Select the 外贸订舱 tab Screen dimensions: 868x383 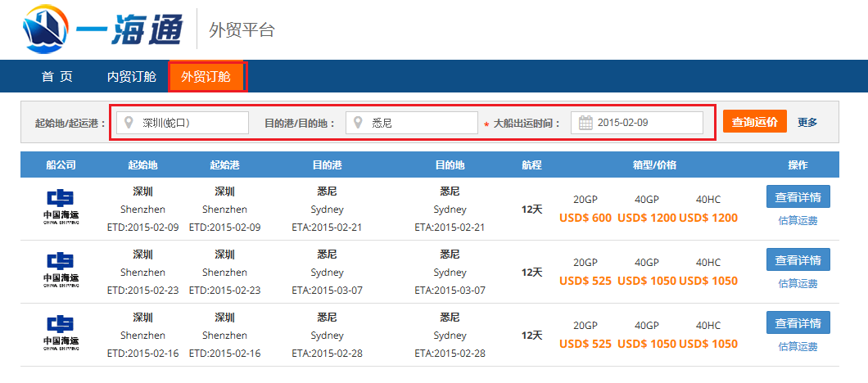[x=206, y=76]
